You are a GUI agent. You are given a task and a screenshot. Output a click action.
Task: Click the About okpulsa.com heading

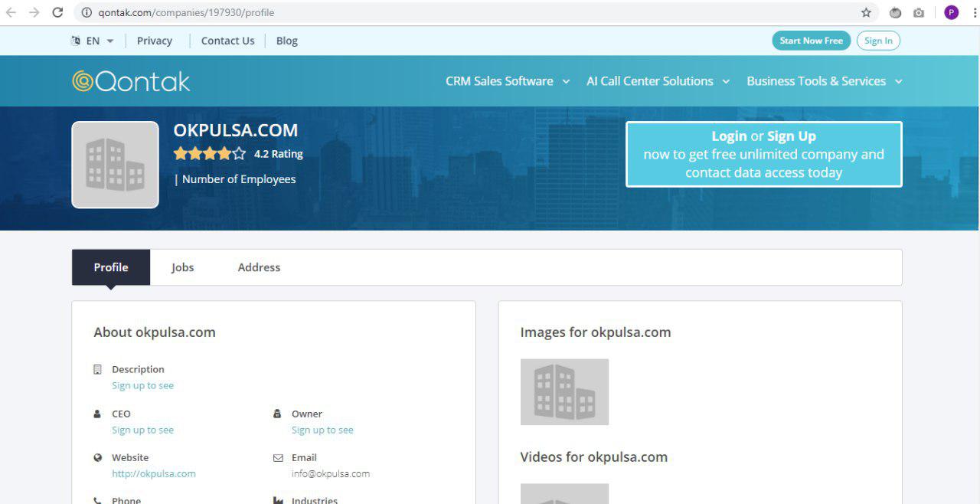pyautogui.click(x=155, y=332)
